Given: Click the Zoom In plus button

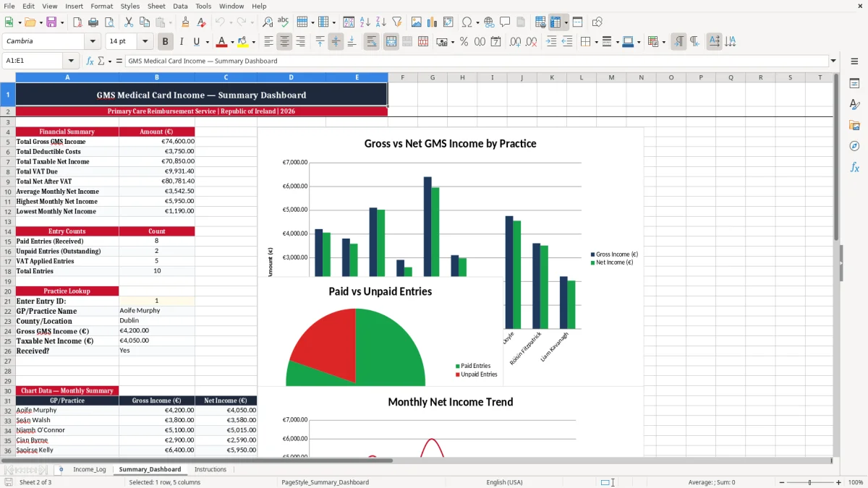Looking at the screenshot, I should click(x=839, y=482).
